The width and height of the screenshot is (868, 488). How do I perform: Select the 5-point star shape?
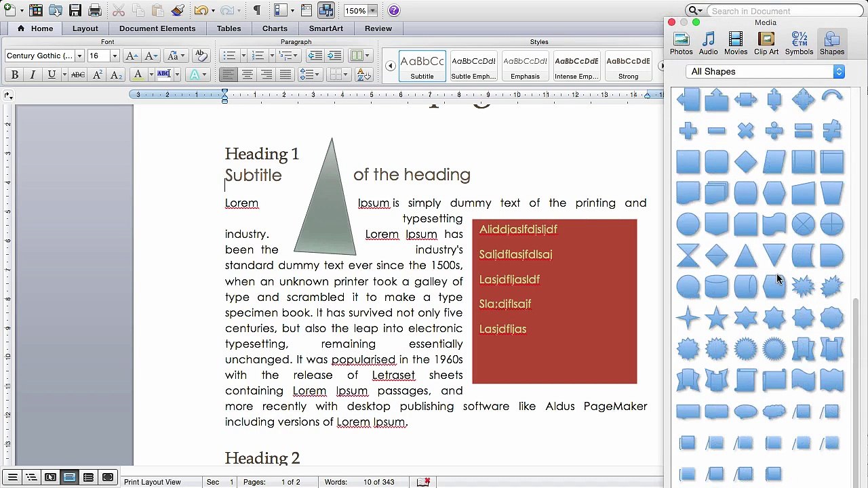coord(717,317)
